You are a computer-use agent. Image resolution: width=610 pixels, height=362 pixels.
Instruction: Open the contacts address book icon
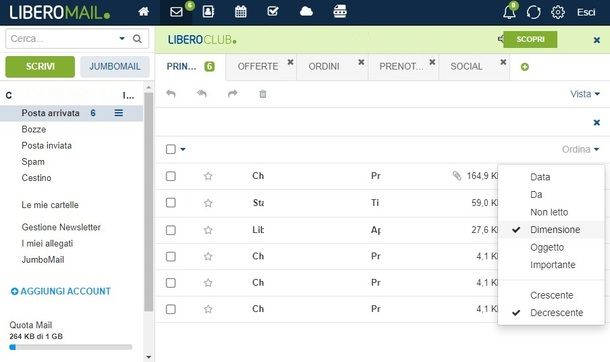208,12
